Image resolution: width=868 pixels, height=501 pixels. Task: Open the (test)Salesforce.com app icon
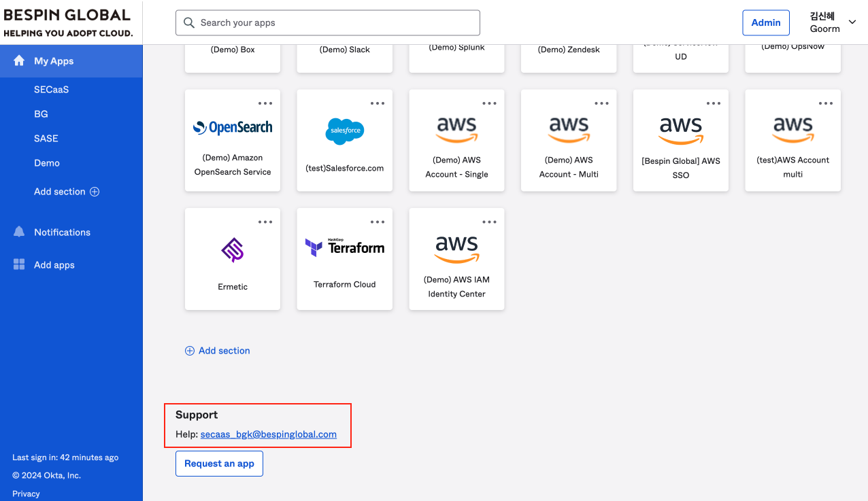point(345,131)
